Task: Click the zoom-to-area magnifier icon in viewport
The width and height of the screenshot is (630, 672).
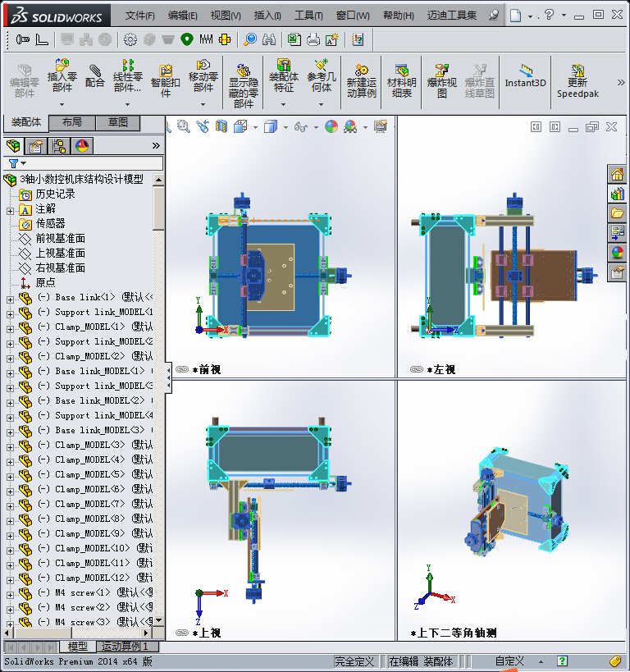Action: click(184, 126)
